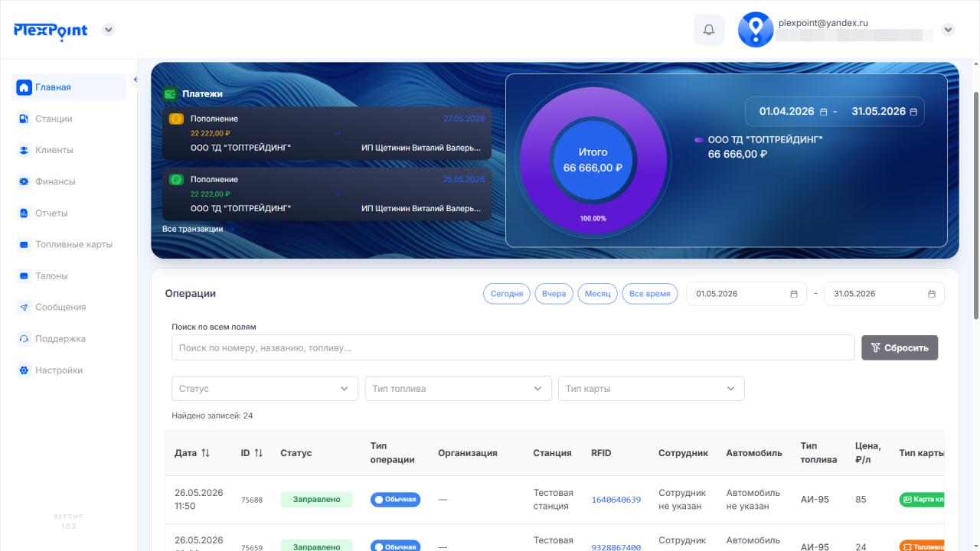Image resolution: width=980 pixels, height=551 pixels.
Task: Collapse the sidebar with arrow toggle
Action: [136, 80]
